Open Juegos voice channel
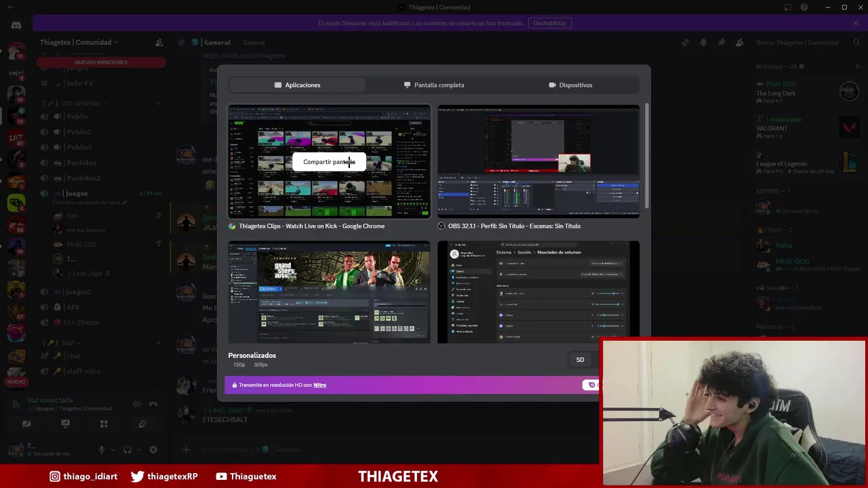868x488 pixels. click(x=100, y=194)
